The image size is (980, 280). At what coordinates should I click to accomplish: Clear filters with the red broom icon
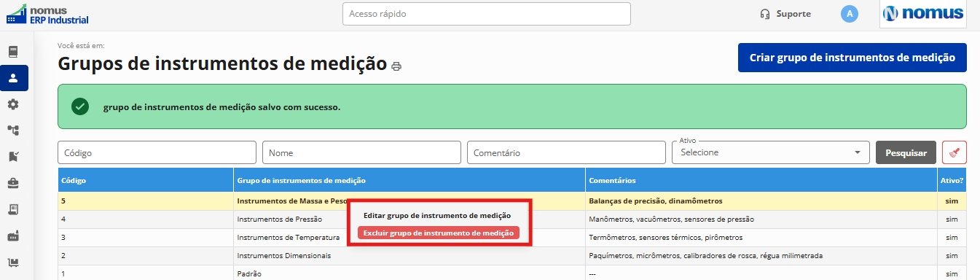point(954,152)
